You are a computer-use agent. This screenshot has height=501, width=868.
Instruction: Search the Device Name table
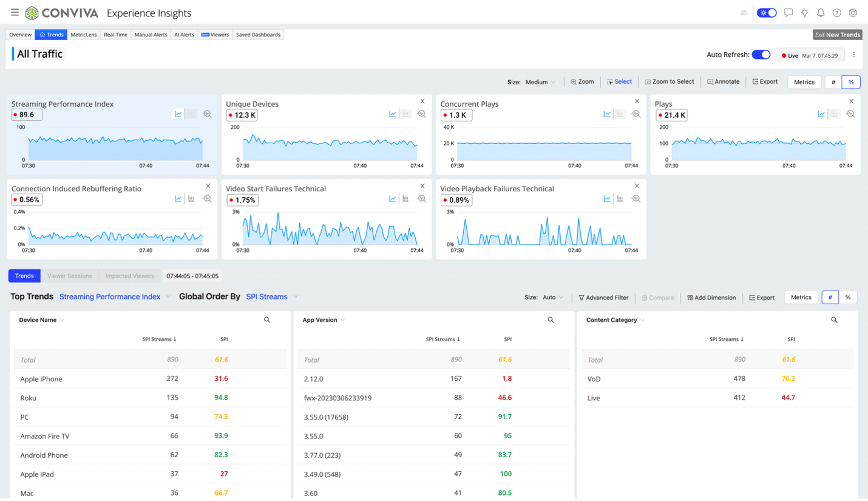click(x=267, y=320)
